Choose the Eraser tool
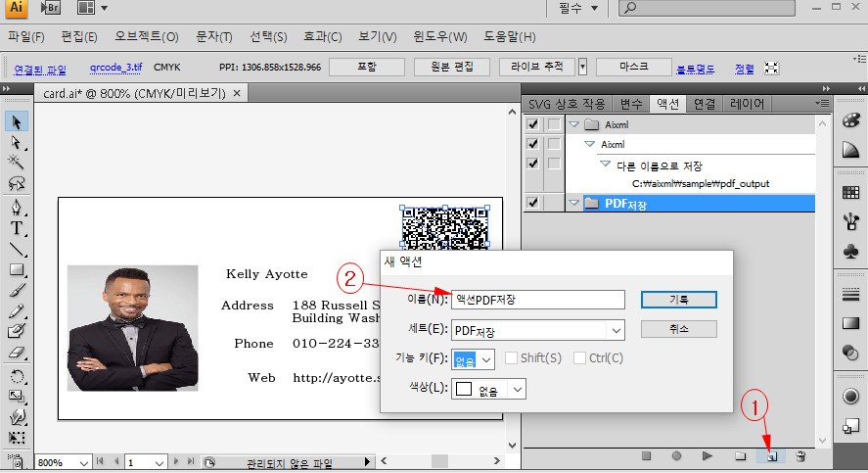Viewport: 868px width, 473px height. point(17,353)
